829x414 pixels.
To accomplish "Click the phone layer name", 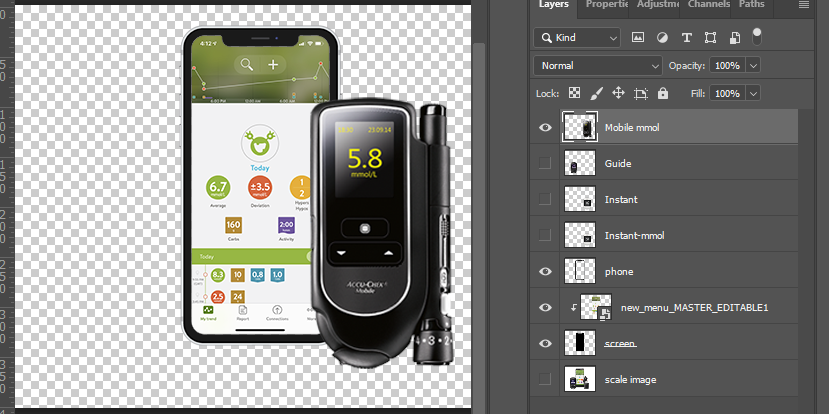I will click(619, 272).
